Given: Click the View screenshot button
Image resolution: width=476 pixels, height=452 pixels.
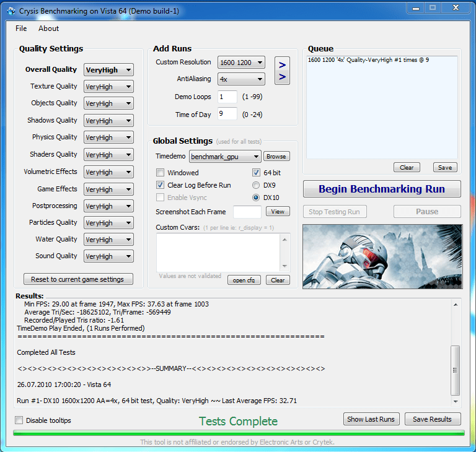Looking at the screenshot, I should 278,211.
